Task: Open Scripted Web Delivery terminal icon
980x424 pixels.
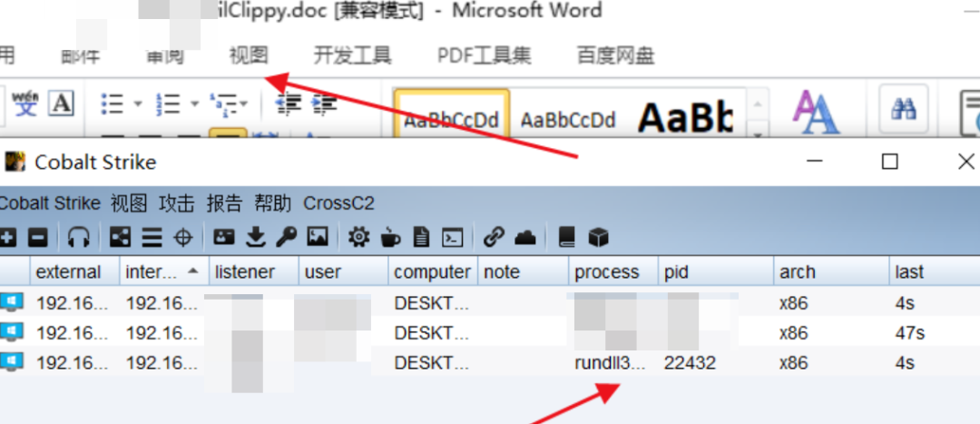Action: pyautogui.click(x=452, y=238)
